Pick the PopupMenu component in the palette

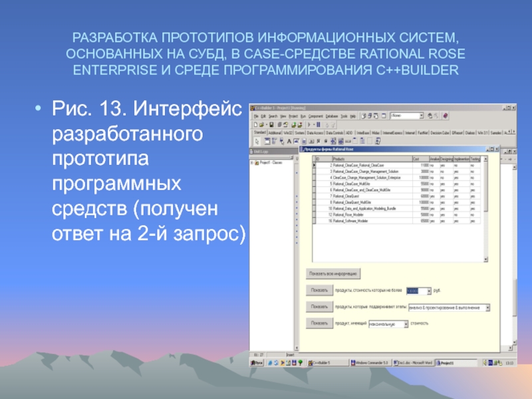[282, 141]
